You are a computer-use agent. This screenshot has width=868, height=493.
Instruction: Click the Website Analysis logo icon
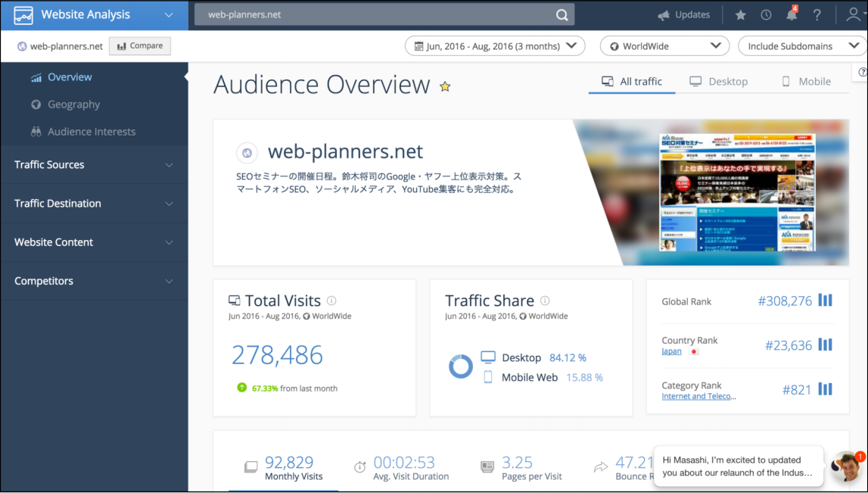point(23,15)
